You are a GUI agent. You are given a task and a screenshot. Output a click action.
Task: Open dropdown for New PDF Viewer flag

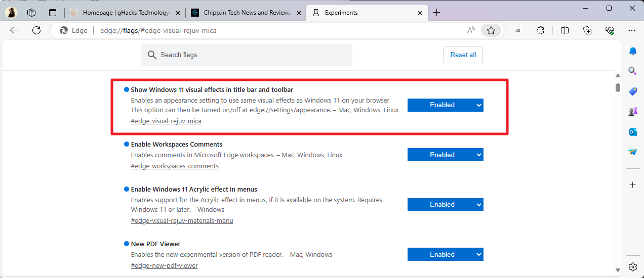446,254
